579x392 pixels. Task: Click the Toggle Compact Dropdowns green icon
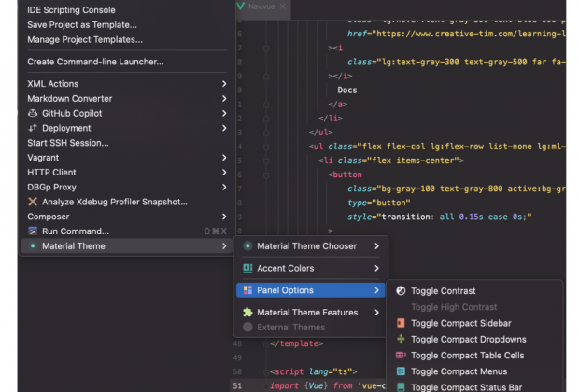401,339
